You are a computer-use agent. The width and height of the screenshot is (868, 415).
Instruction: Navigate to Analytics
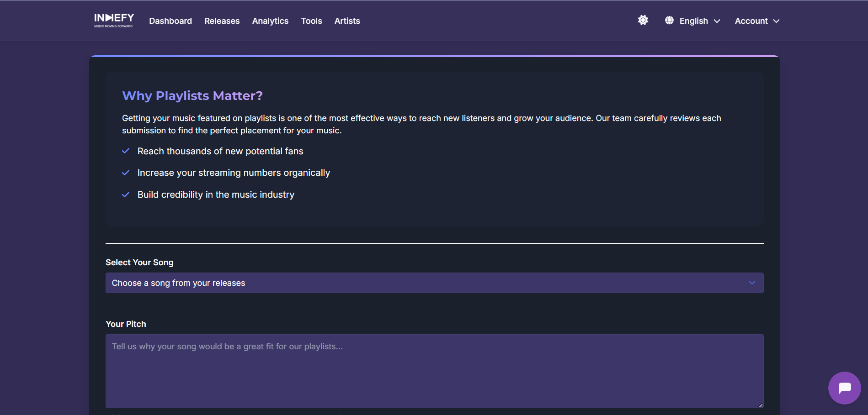(x=270, y=21)
